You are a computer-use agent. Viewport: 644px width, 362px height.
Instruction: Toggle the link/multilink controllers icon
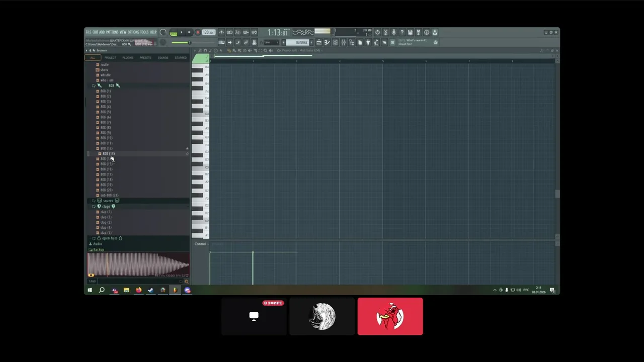pyautogui.click(x=246, y=42)
